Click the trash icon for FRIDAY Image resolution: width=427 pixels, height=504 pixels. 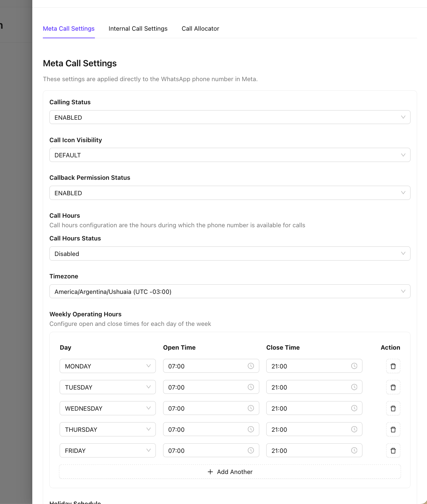click(393, 451)
